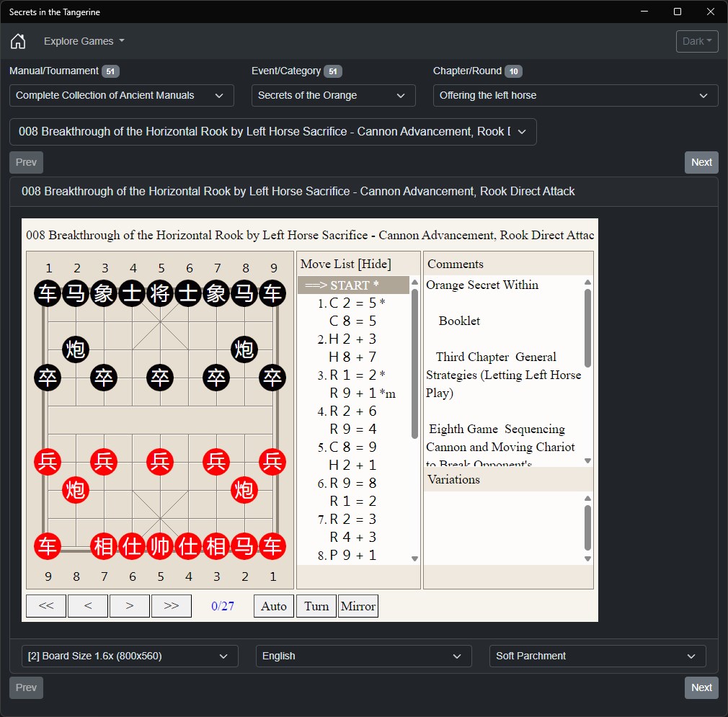
Task: Open the Dark theme dropdown
Action: (697, 41)
